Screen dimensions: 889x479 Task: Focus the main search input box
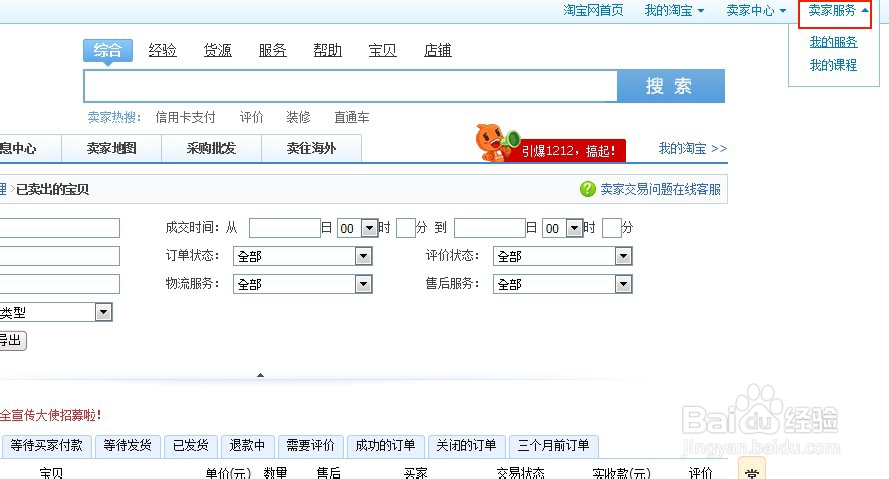click(x=350, y=86)
